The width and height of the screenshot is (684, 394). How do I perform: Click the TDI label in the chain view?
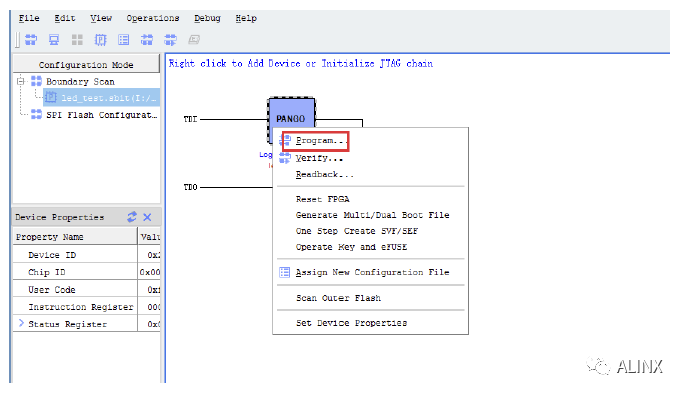(190, 119)
